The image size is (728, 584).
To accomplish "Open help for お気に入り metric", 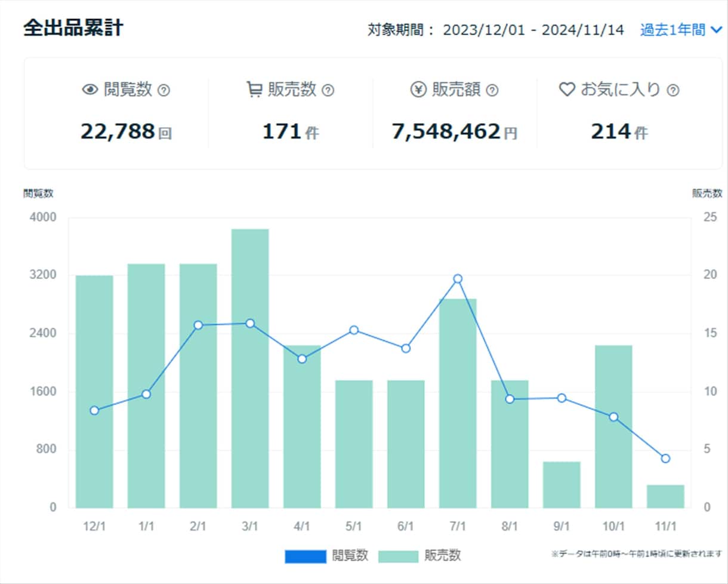I will pyautogui.click(x=673, y=91).
